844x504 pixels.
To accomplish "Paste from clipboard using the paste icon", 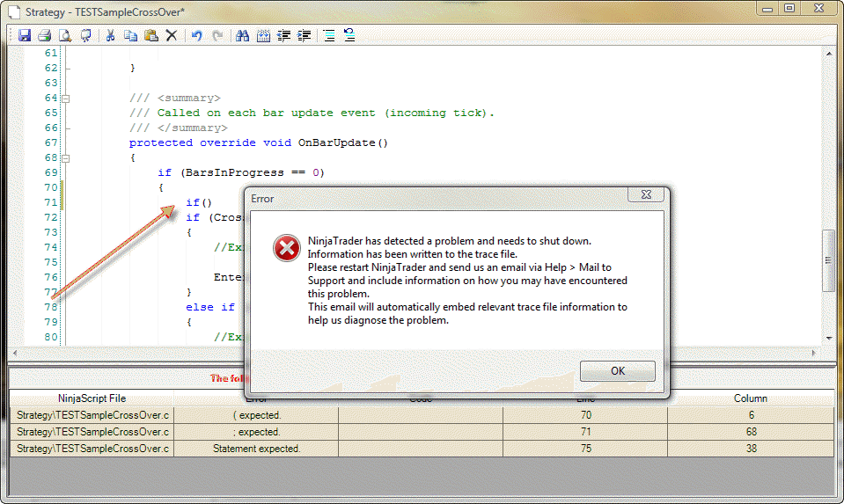I will tap(151, 35).
